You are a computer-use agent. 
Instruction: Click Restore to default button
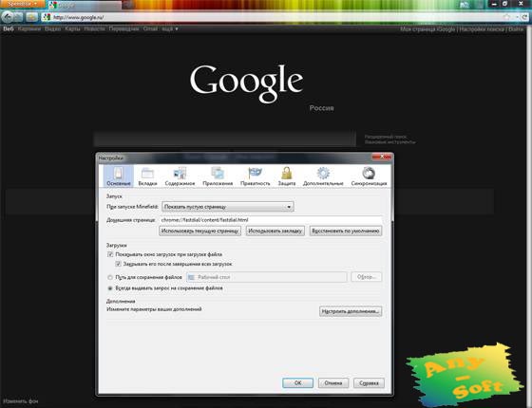pos(346,231)
